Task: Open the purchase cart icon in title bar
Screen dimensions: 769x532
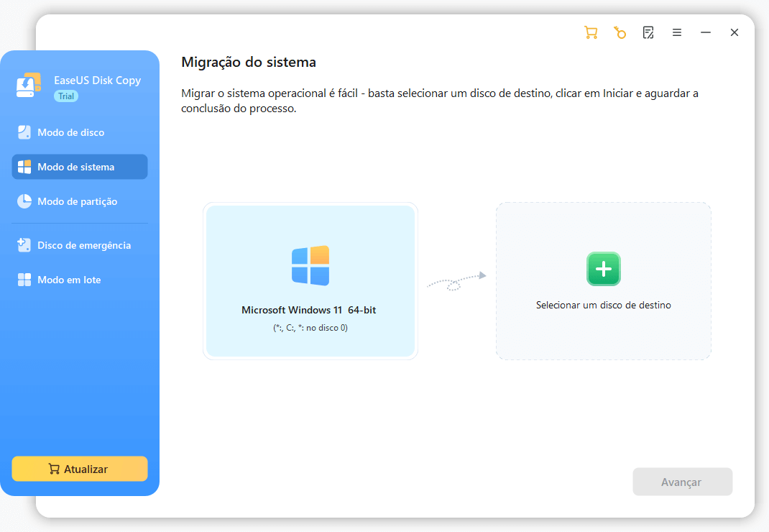Action: 591,32
